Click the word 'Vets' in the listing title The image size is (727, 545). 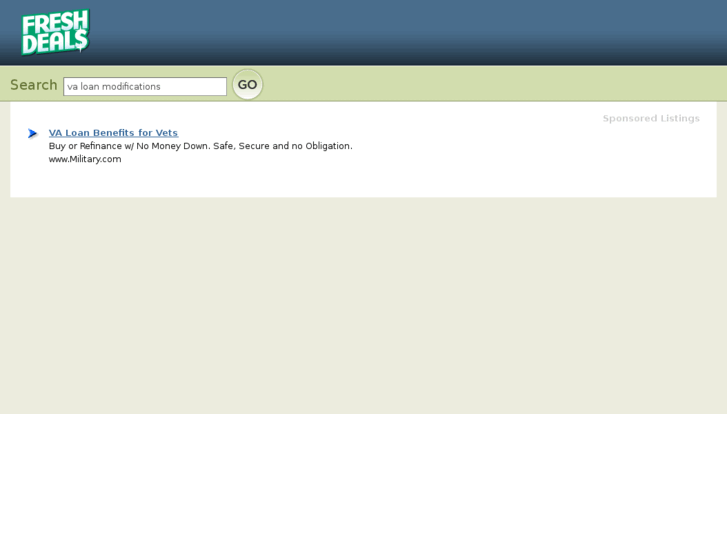click(166, 133)
